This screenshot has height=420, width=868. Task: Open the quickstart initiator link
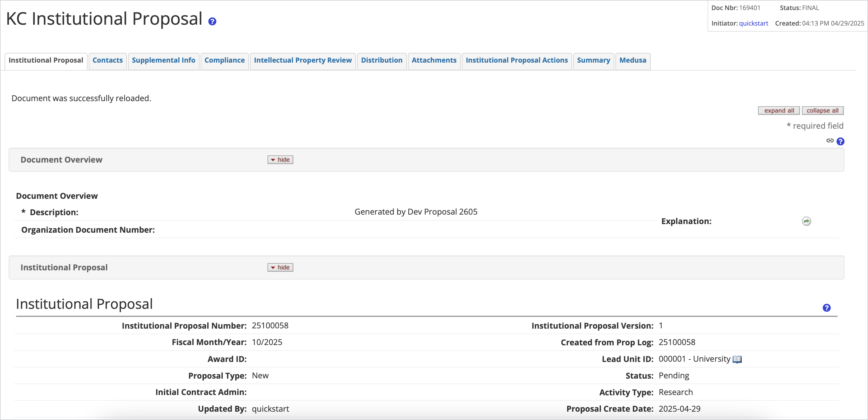click(754, 23)
